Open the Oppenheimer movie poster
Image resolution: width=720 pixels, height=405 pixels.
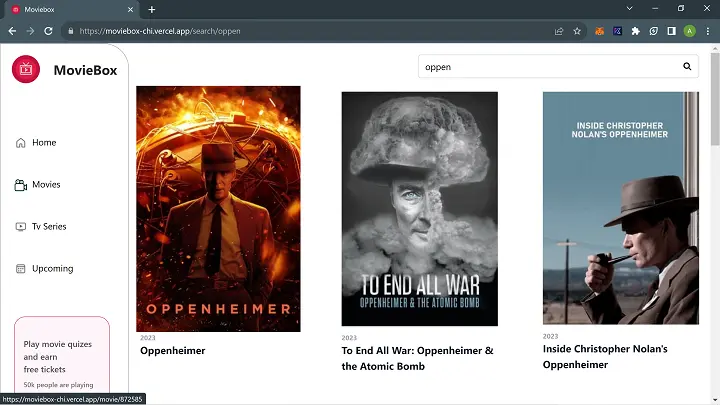[x=219, y=209]
